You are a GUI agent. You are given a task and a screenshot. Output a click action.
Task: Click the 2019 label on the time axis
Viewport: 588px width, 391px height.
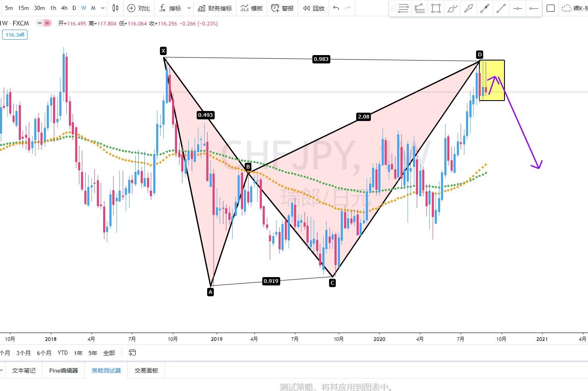coord(217,339)
